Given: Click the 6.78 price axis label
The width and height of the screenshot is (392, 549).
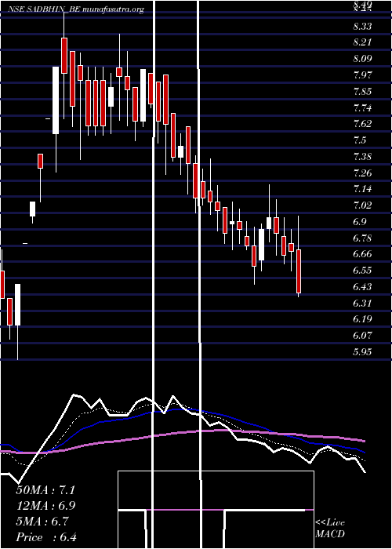Looking at the screenshot, I should click(362, 238).
